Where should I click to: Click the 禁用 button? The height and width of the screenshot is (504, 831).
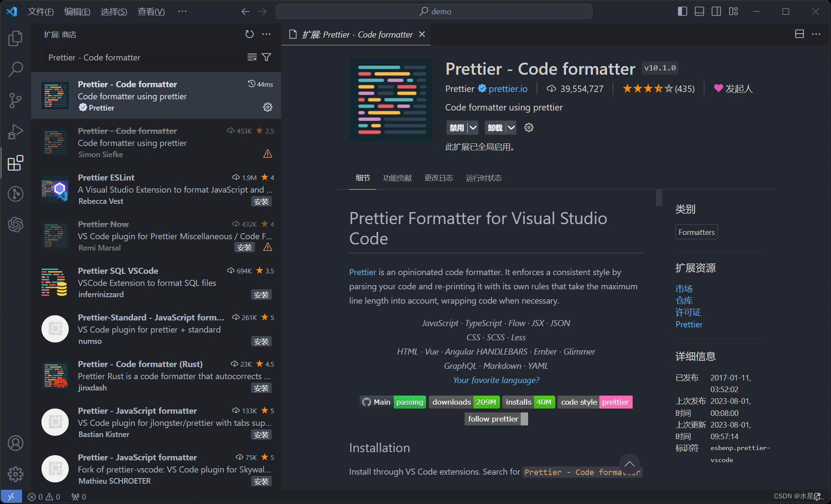point(457,127)
